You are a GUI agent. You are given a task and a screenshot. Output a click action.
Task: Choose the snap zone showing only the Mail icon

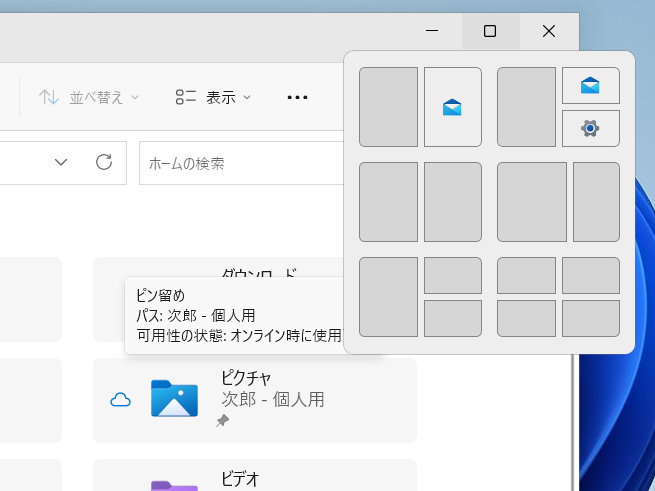click(x=453, y=107)
